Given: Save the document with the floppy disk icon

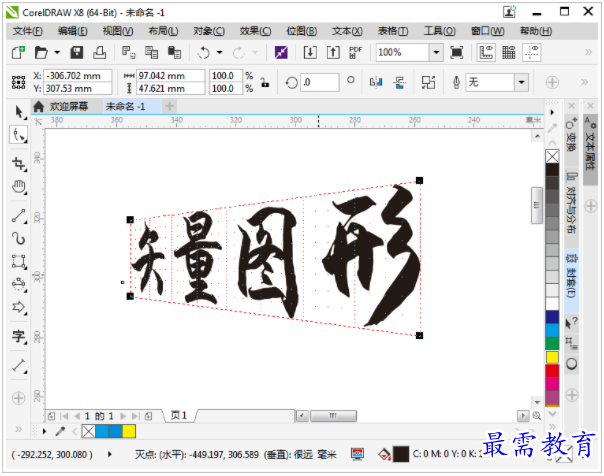Looking at the screenshot, I should click(x=77, y=52).
